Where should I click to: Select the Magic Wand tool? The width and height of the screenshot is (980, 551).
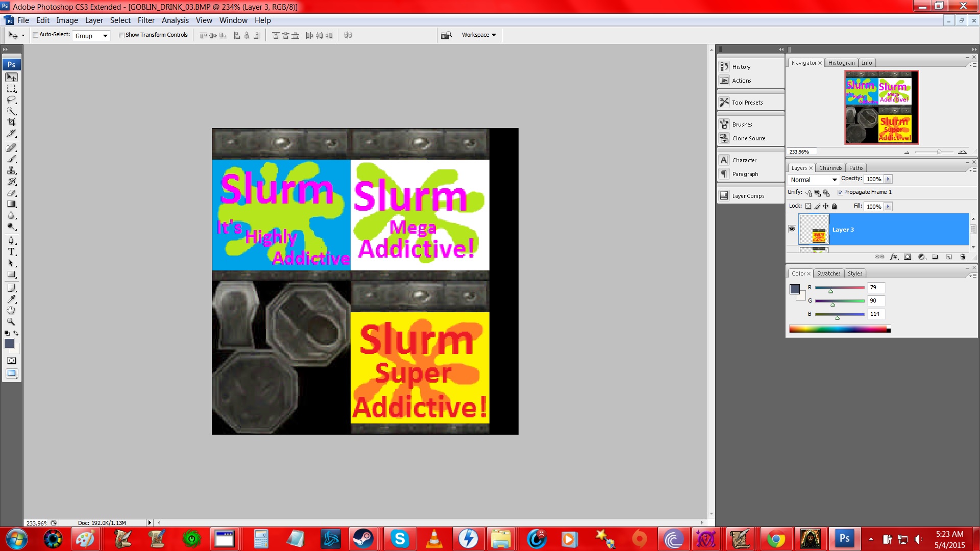[x=11, y=111]
